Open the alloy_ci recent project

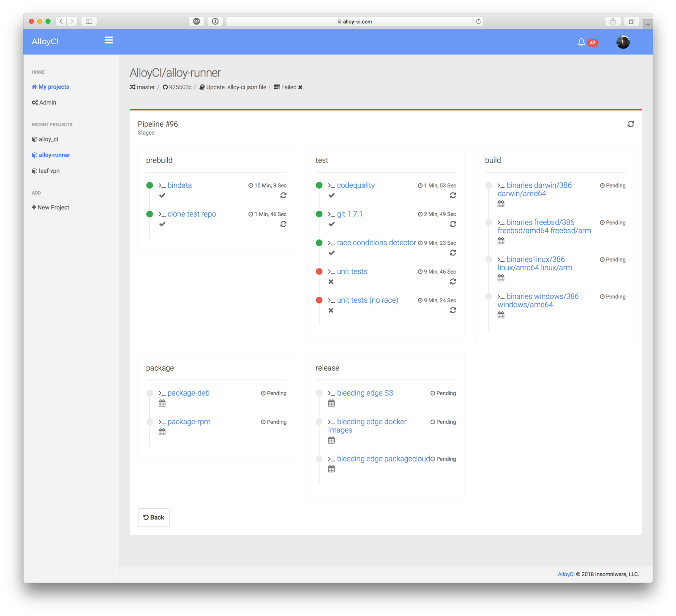[45, 139]
